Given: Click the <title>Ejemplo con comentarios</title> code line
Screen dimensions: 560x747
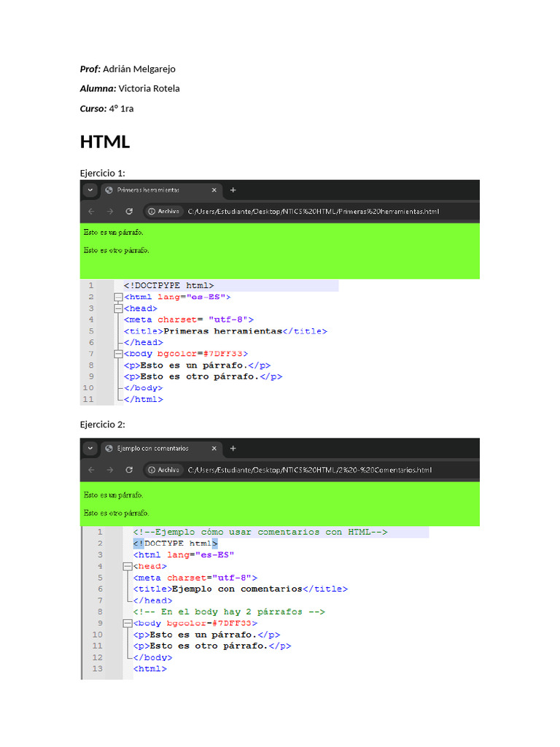Looking at the screenshot, I should 241,589.
